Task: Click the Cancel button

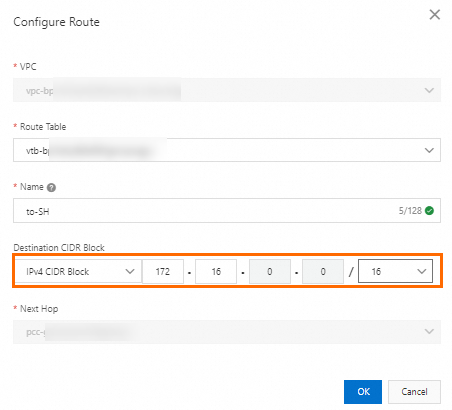Action: coord(414,392)
